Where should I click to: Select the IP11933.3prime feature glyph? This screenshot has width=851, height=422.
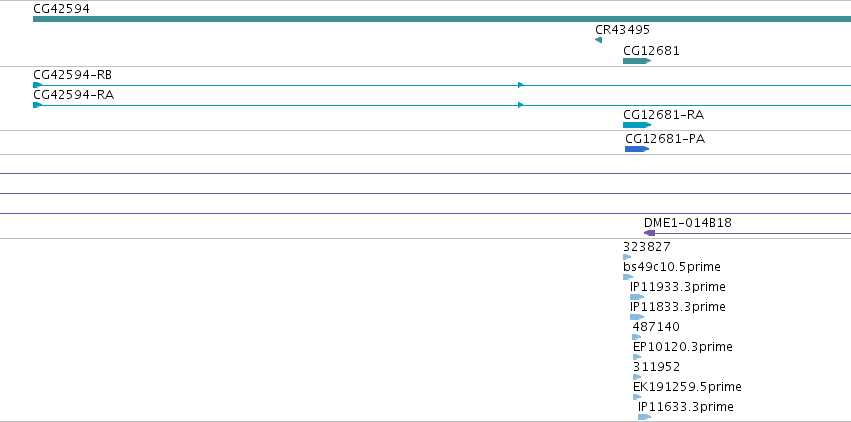pos(637,297)
